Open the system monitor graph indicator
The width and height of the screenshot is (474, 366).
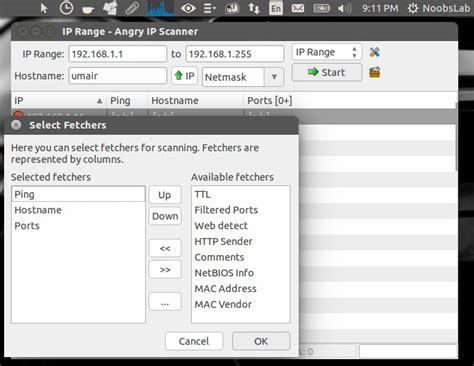[x=160, y=8]
